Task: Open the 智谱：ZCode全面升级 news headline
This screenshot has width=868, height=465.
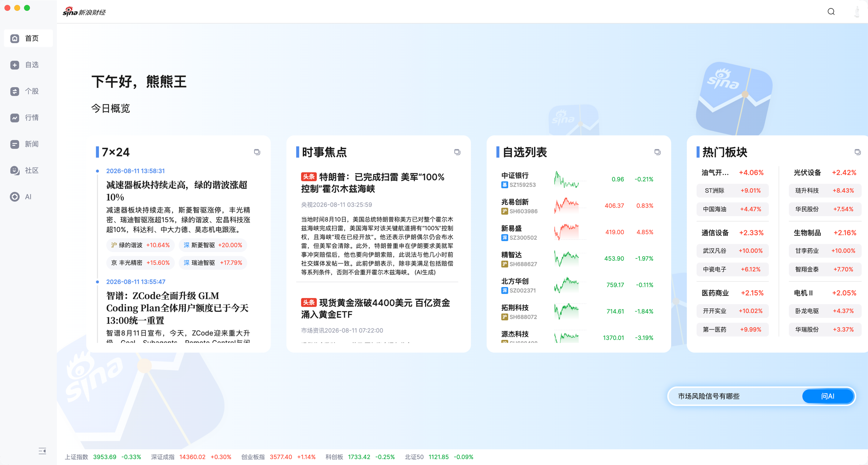Action: tap(177, 308)
